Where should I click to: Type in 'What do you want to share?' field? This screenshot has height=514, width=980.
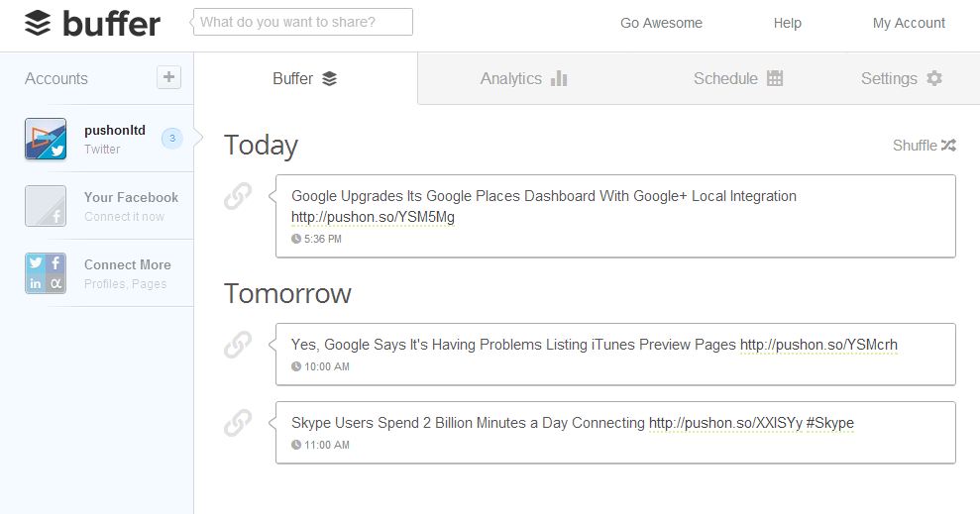click(303, 22)
